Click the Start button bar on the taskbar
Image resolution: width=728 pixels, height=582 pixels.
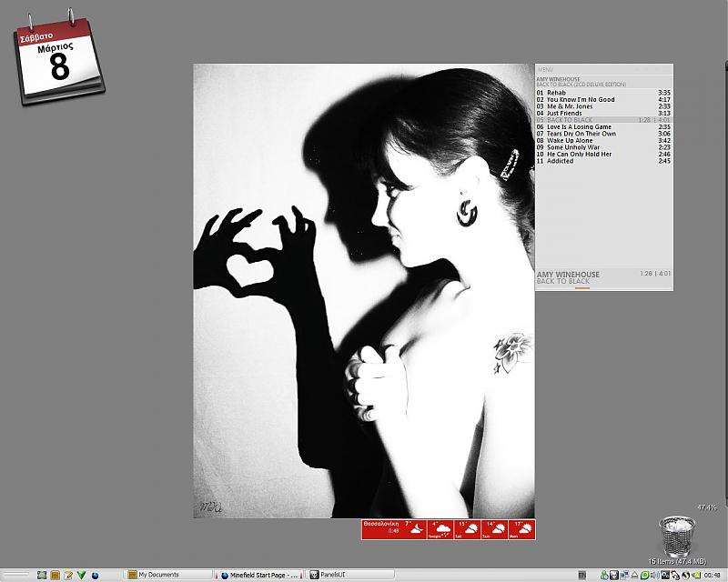pos(15,575)
